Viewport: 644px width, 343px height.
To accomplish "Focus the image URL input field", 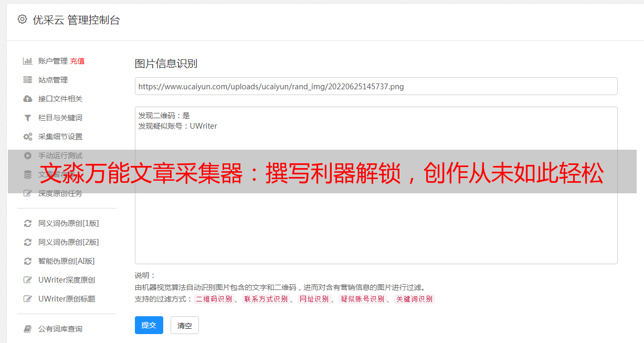I will tap(376, 86).
